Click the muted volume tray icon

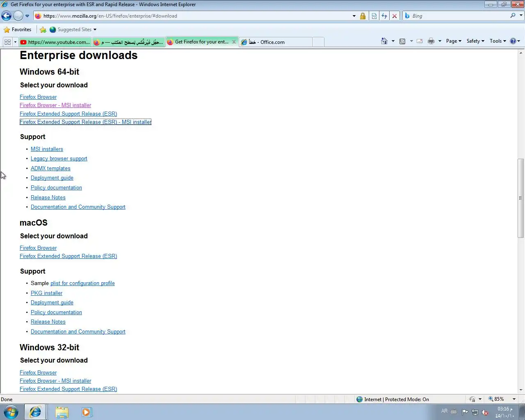484,412
